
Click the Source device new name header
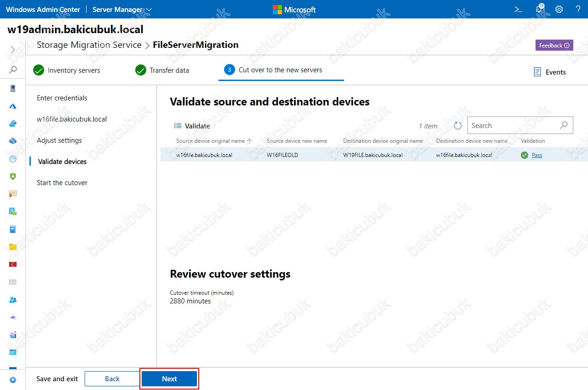[297, 141]
